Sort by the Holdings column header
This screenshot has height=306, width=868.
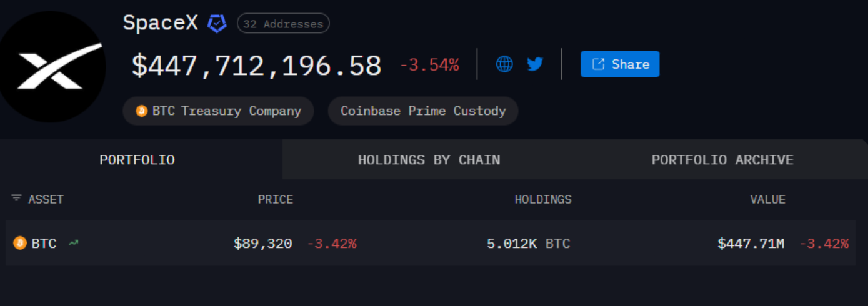542,199
